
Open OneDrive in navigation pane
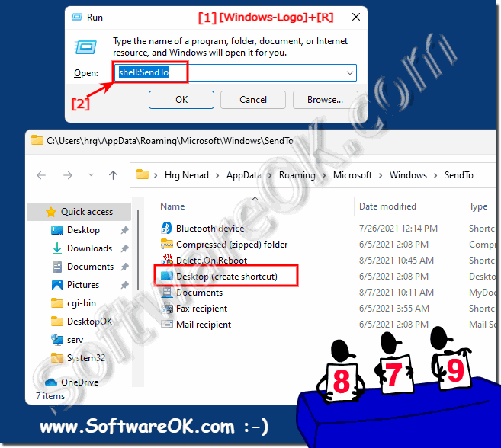coord(80,382)
